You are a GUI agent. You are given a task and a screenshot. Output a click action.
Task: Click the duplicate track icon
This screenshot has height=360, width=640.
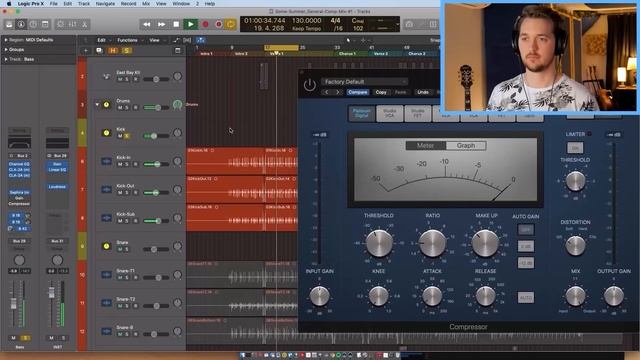coord(99,51)
